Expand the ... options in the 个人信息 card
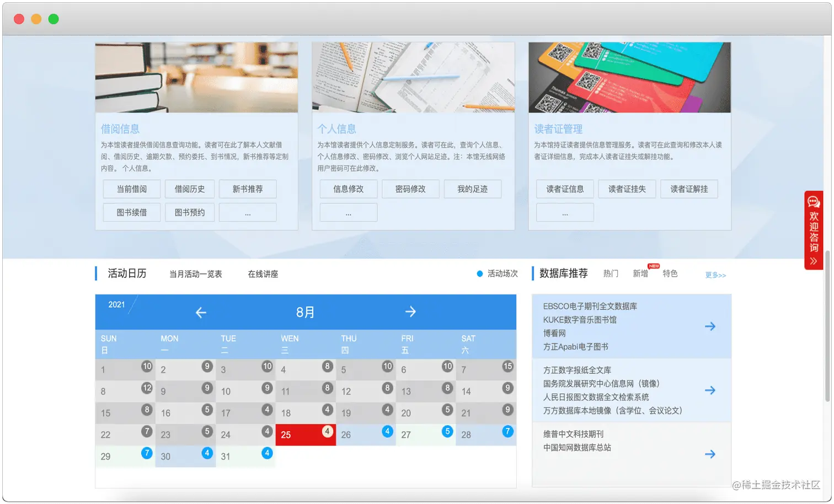The height and width of the screenshot is (504, 834). click(x=348, y=212)
